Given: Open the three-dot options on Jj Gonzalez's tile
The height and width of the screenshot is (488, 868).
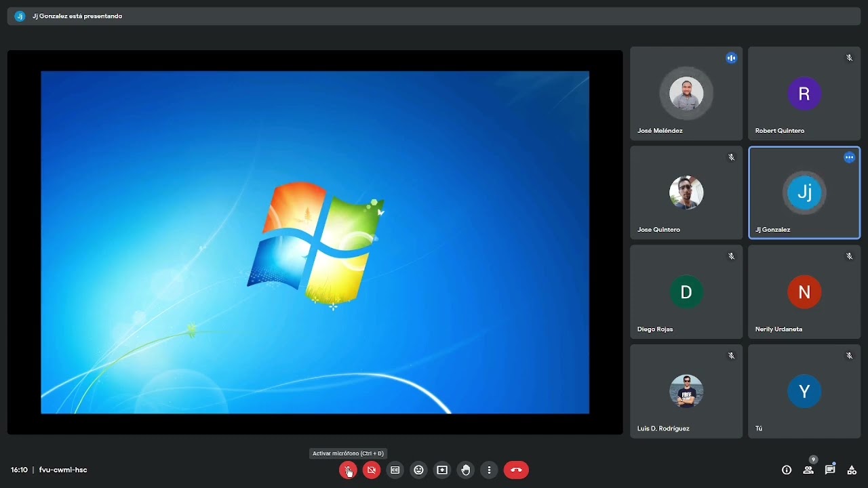Looking at the screenshot, I should (849, 157).
